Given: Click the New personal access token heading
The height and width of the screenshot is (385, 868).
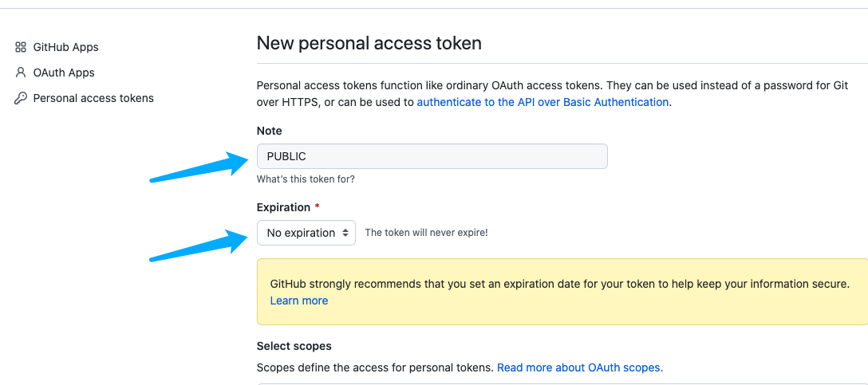Looking at the screenshot, I should pyautogui.click(x=369, y=42).
